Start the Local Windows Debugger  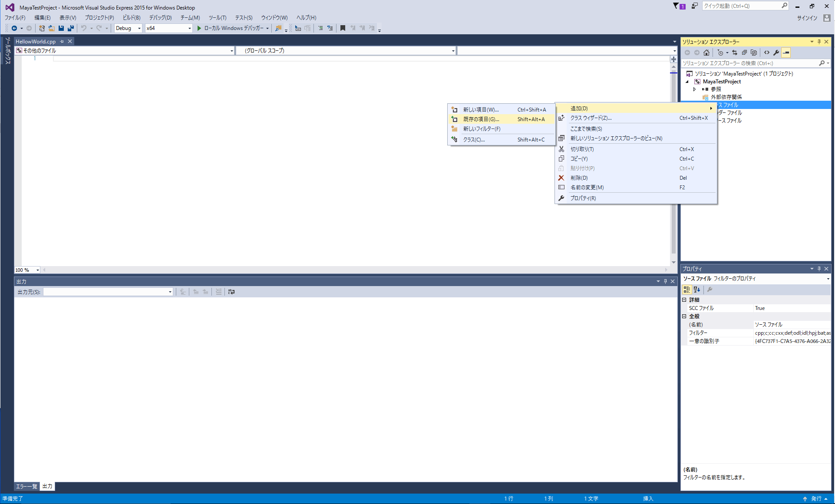pos(199,28)
